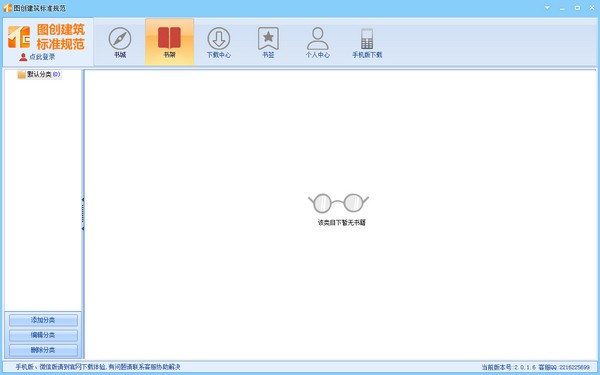Click the 当前版本号 version text
This screenshot has height=375, width=600.
click(x=509, y=367)
